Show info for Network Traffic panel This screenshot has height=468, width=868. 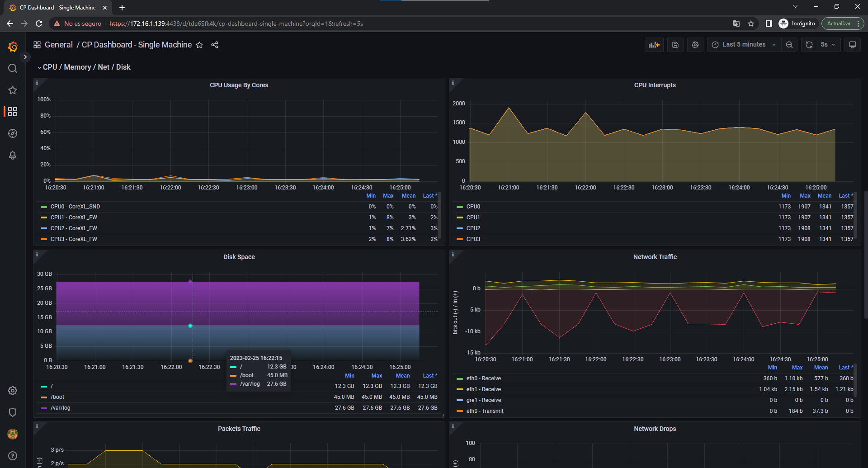pyautogui.click(x=453, y=255)
